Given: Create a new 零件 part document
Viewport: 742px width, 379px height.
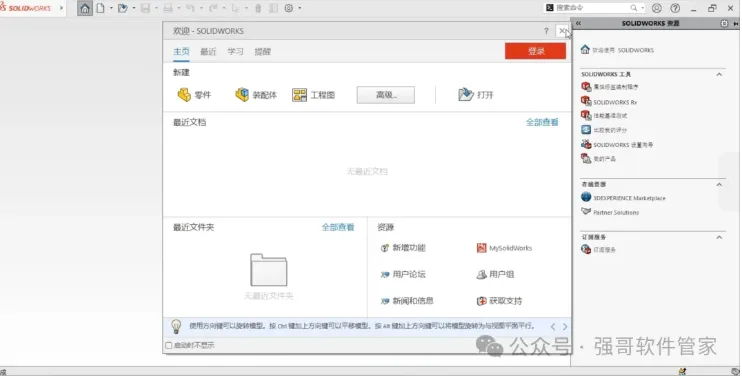Looking at the screenshot, I should pyautogui.click(x=194, y=95).
